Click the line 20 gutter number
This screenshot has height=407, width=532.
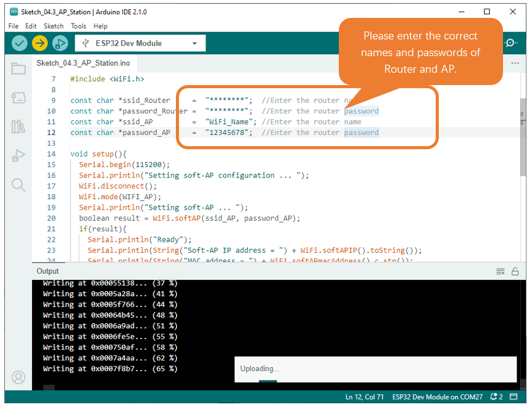(51, 218)
